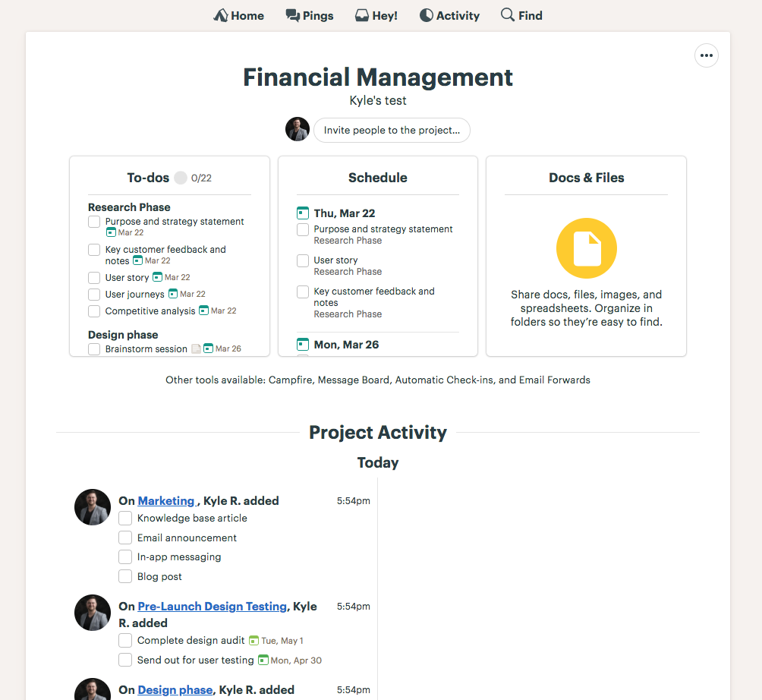Screen dimensions: 762x700
Task: Click Kyle's avatar next to invite button
Action: [x=298, y=130]
